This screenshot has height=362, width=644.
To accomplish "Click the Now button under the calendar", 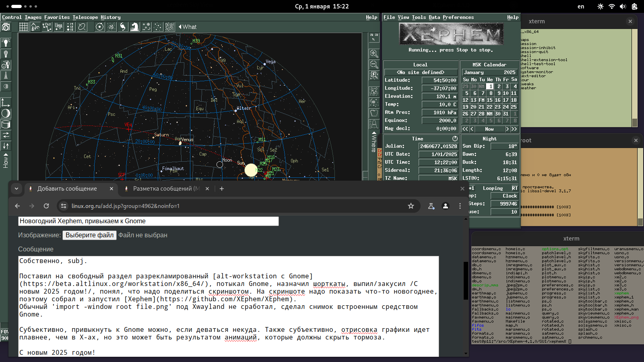I will [489, 129].
